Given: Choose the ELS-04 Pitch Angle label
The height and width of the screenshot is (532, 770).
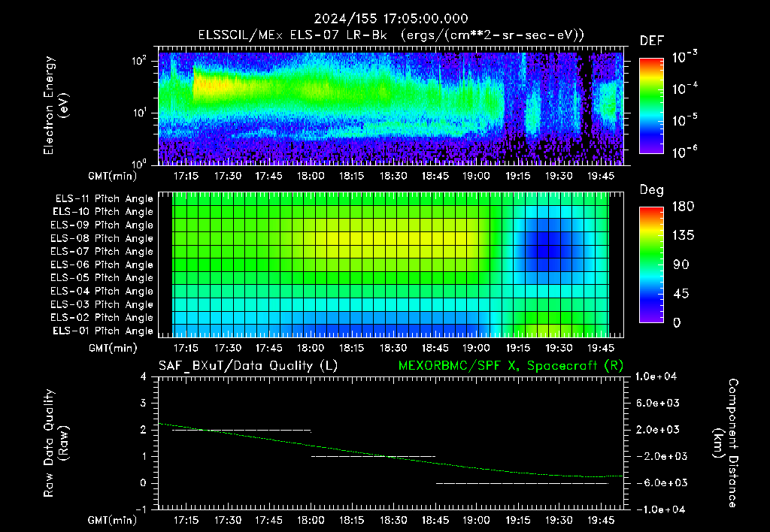Looking at the screenshot, I should [x=102, y=291].
